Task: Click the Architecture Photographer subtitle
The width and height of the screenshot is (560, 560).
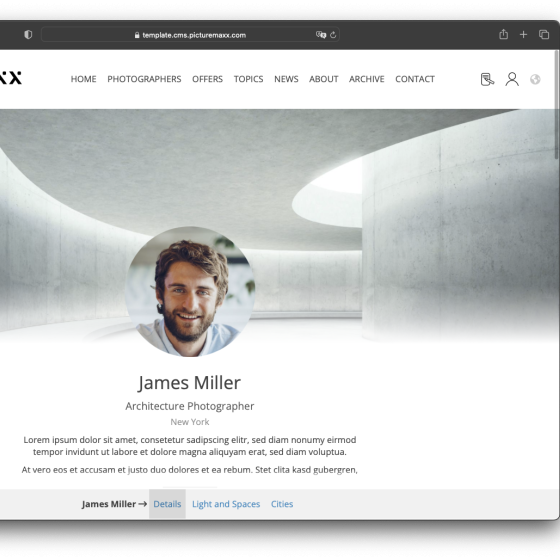Action: 190,406
